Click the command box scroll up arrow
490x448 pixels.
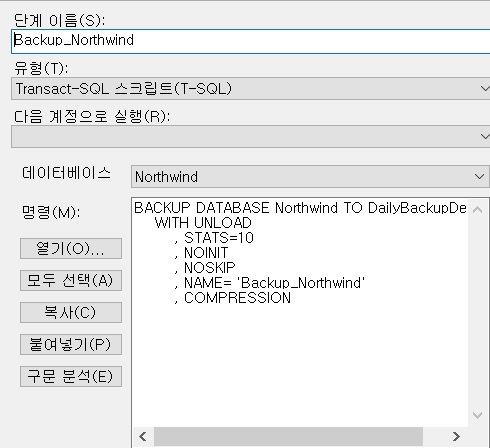pos(478,210)
